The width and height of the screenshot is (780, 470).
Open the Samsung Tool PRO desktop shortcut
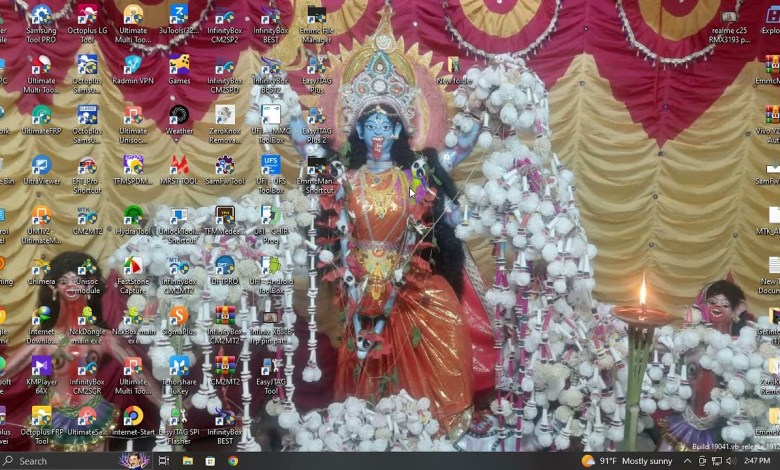41,17
